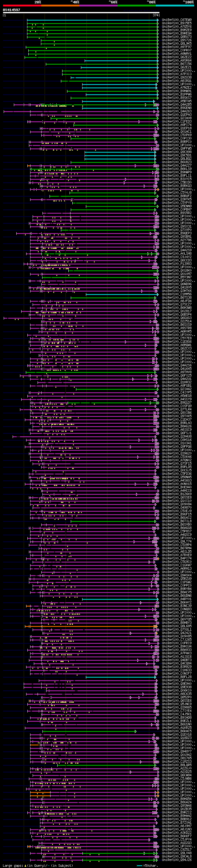Select hit UniRef100_Q1EP18
Viewport: 197px width, 868px height.
tap(177, 128)
